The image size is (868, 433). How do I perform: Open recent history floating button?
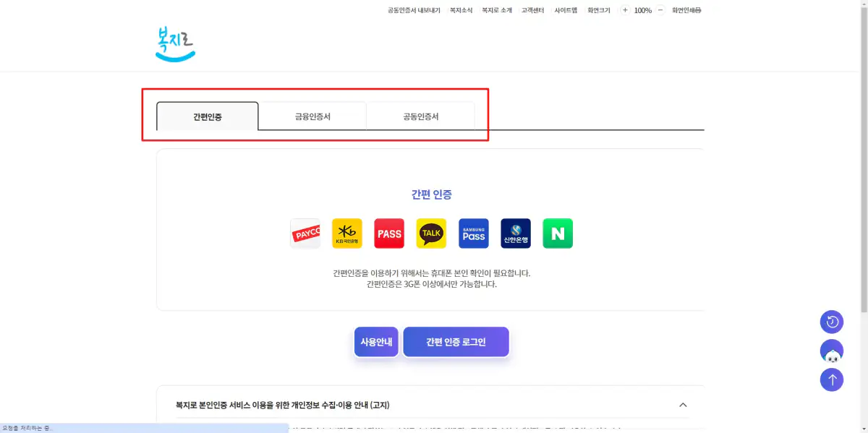(x=832, y=322)
